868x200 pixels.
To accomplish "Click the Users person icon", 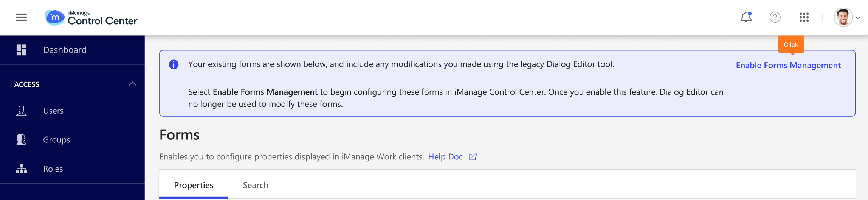I will pos(22,111).
